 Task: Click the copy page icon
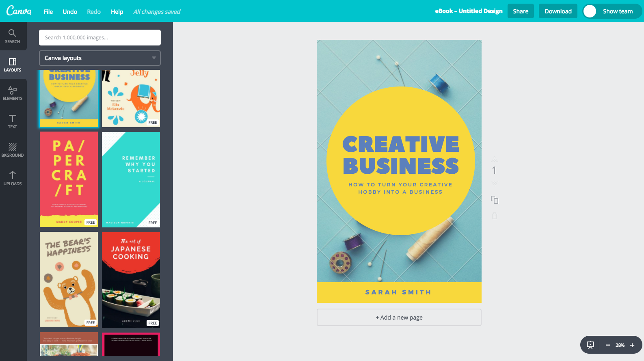point(494,199)
